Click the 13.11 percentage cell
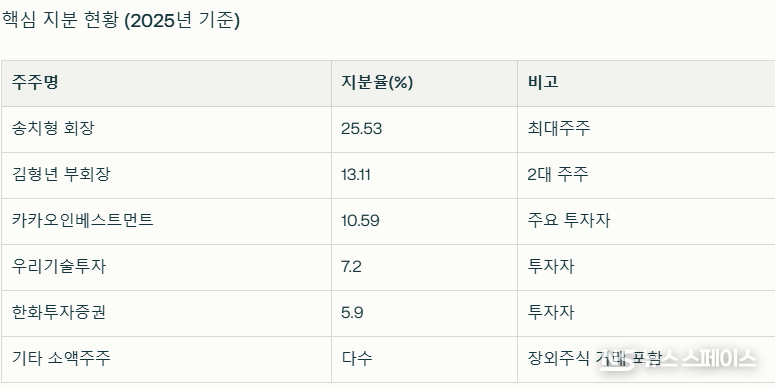775x388 pixels. point(424,175)
